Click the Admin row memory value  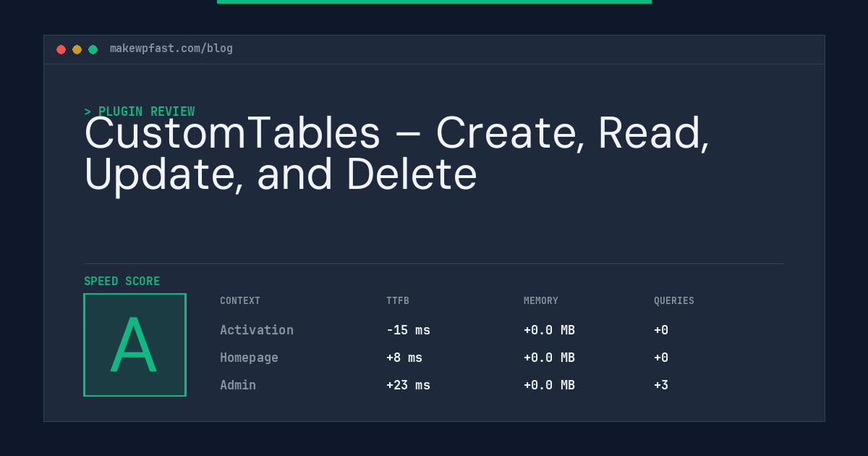point(549,385)
